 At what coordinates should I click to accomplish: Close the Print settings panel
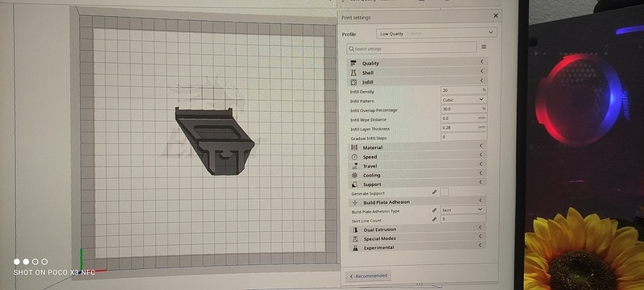[496, 15]
